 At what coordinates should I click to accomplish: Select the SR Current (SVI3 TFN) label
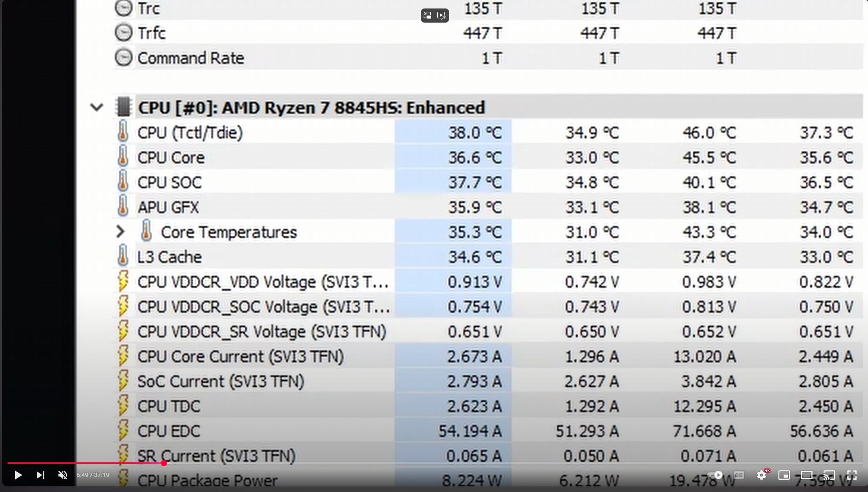click(216, 456)
